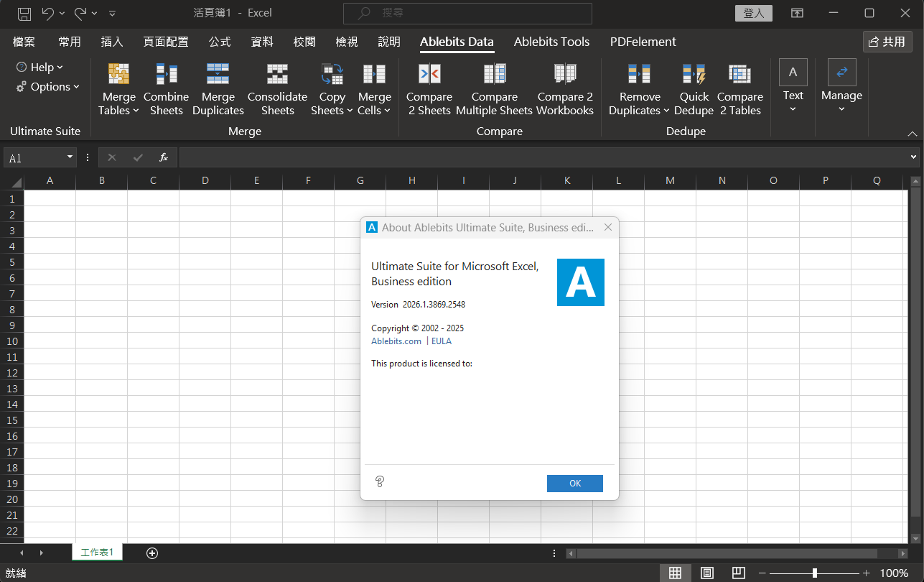Viewport: 924px width, 582px height.
Task: Launch the Compare 2 Sheets tool
Action: [x=429, y=75]
